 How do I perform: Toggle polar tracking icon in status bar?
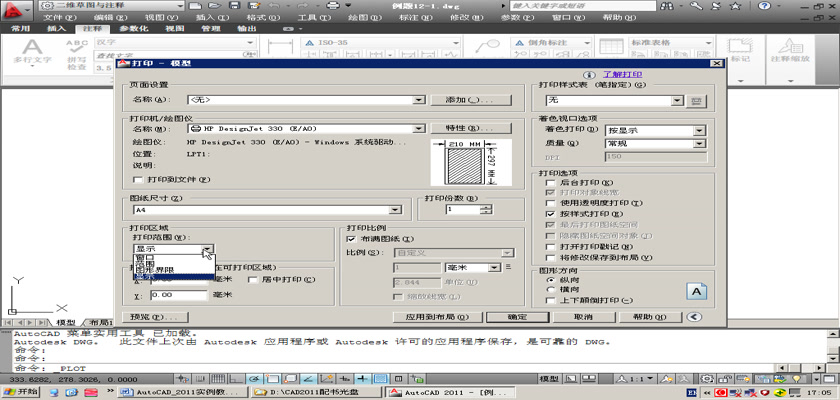pos(255,379)
